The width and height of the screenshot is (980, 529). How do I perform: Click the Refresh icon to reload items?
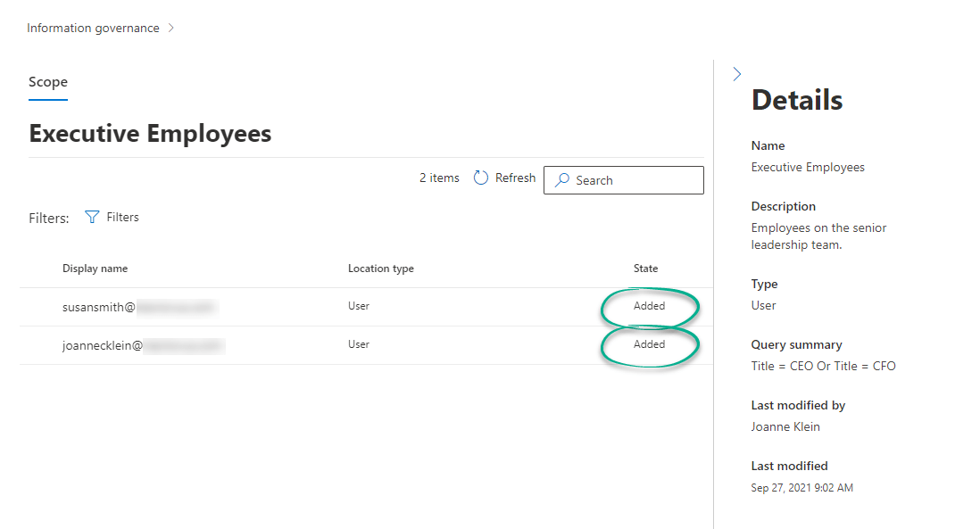pyautogui.click(x=479, y=178)
